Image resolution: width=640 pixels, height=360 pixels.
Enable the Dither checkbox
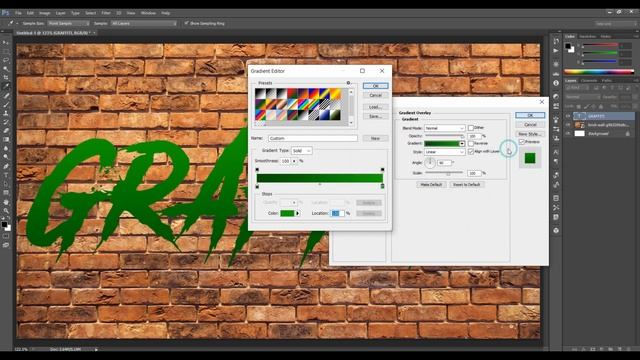471,128
